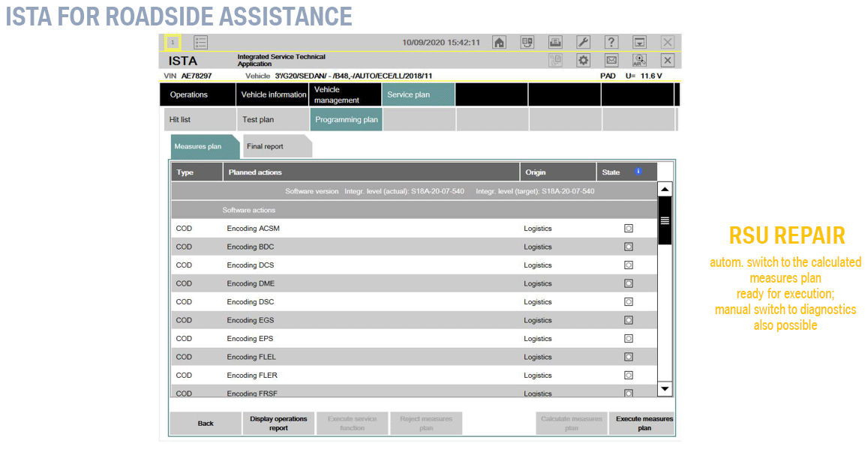The height and width of the screenshot is (449, 868).
Task: Open the Vehicle information tab
Action: (273, 94)
